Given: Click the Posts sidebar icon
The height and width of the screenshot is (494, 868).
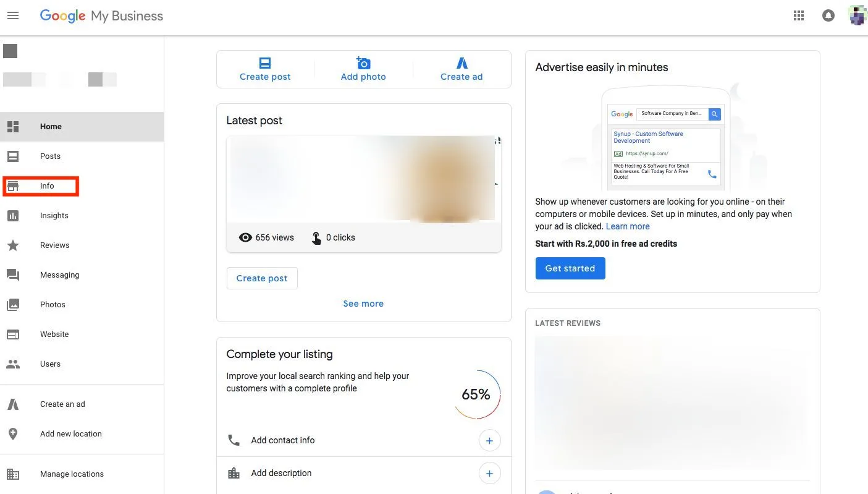Looking at the screenshot, I should [13, 156].
